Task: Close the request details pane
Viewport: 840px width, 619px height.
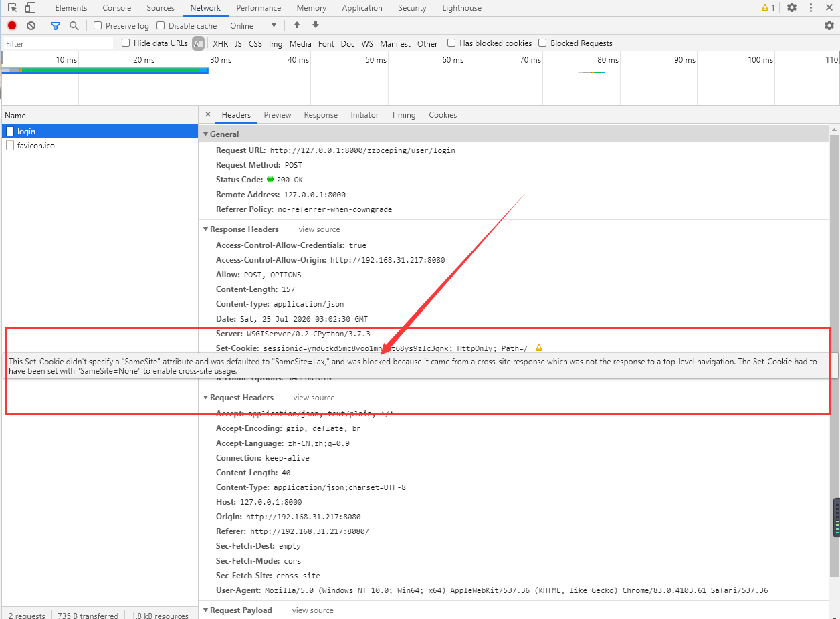Action: pyautogui.click(x=208, y=114)
